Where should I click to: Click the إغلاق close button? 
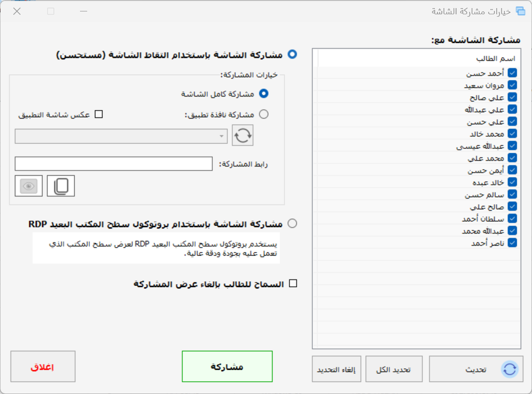(x=43, y=367)
